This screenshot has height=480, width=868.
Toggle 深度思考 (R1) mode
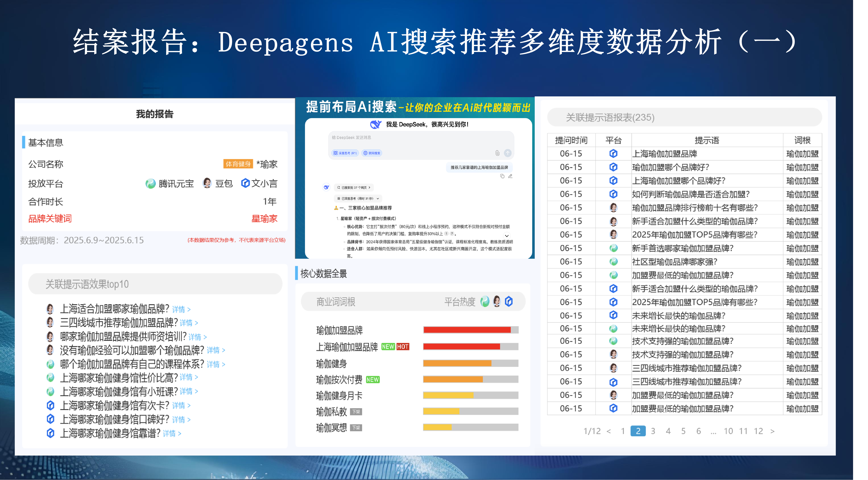click(345, 153)
